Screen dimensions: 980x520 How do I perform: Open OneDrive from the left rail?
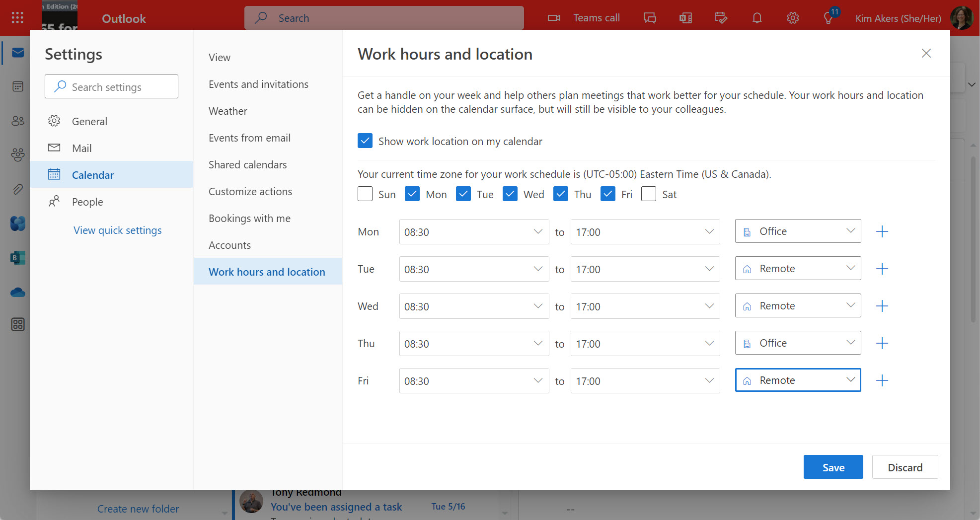click(x=18, y=292)
